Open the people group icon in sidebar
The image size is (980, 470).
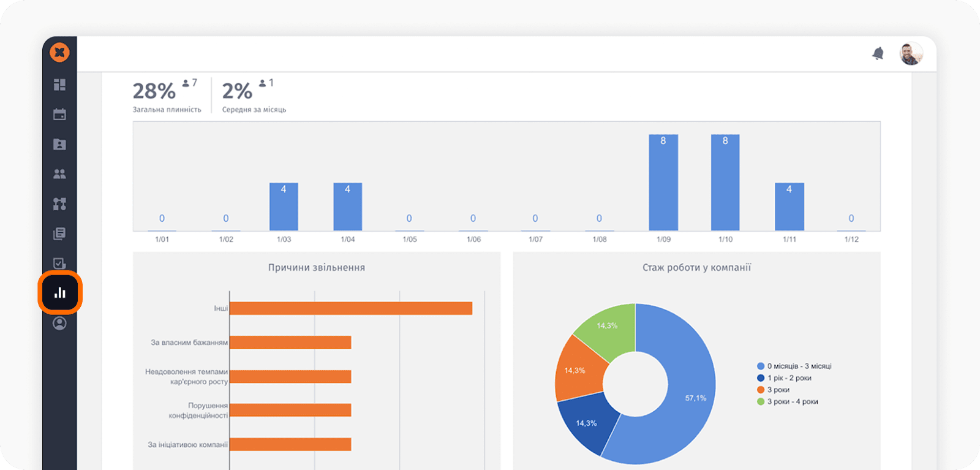[x=59, y=174]
